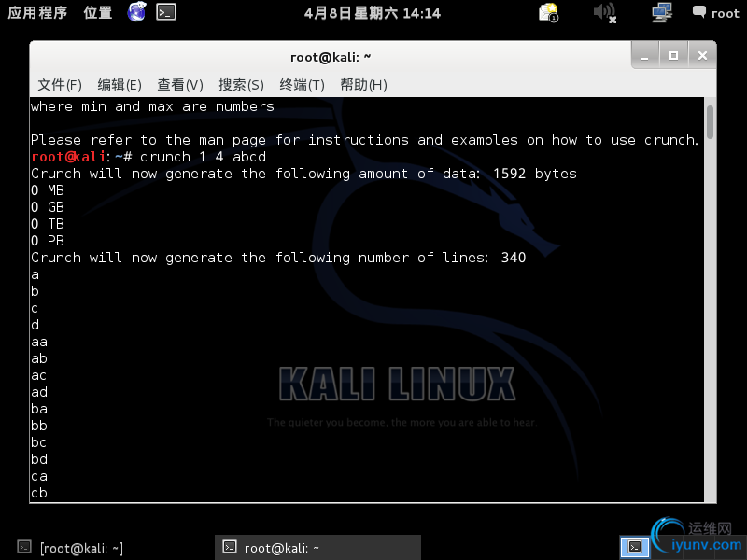Click the lines count value 340

pyautogui.click(x=513, y=258)
